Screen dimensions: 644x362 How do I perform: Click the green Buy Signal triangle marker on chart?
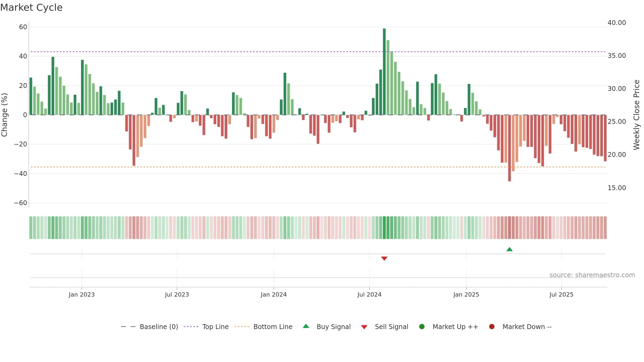[x=509, y=249]
